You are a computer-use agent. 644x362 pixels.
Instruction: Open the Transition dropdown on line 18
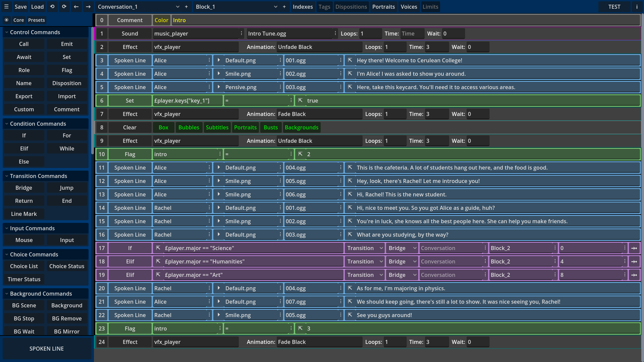pos(365,261)
